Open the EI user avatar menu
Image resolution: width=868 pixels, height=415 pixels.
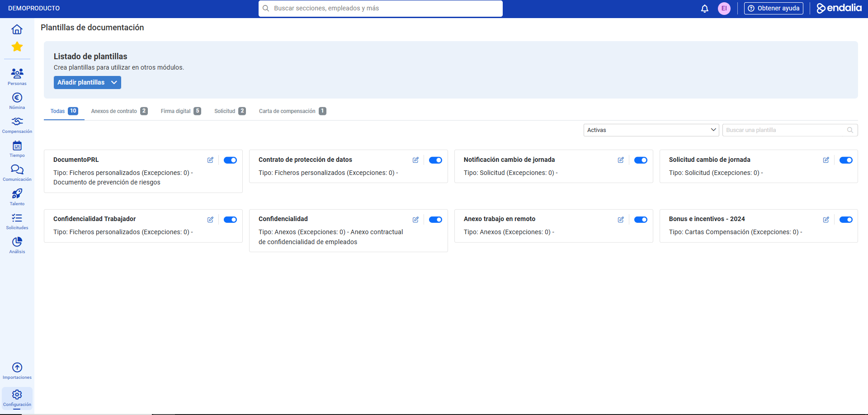click(724, 9)
